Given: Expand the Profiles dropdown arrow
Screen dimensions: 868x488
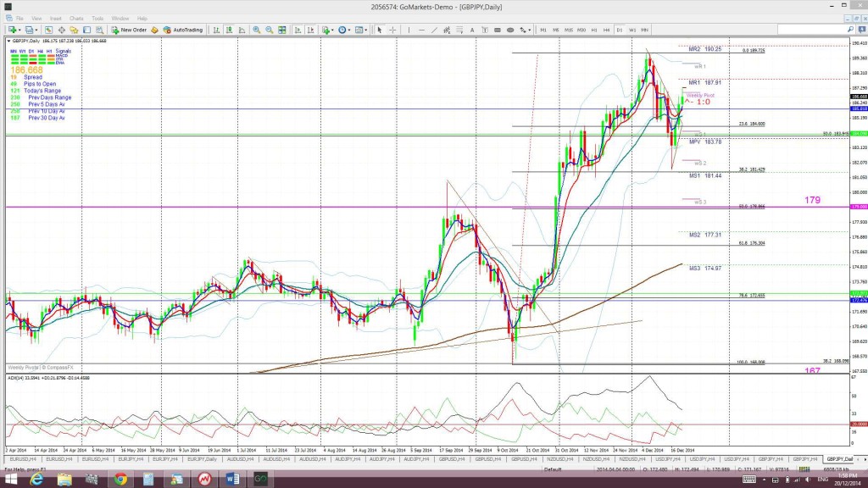Looking at the screenshot, I should click(x=36, y=30).
